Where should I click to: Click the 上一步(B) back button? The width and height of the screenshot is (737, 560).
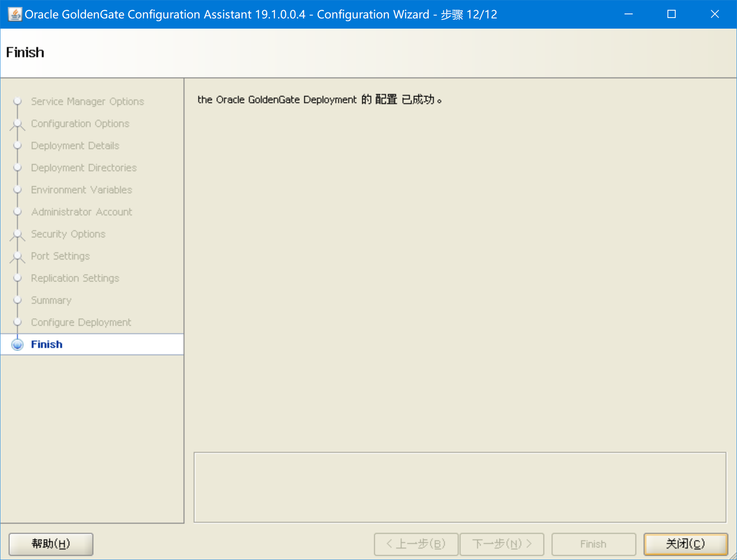(x=416, y=544)
